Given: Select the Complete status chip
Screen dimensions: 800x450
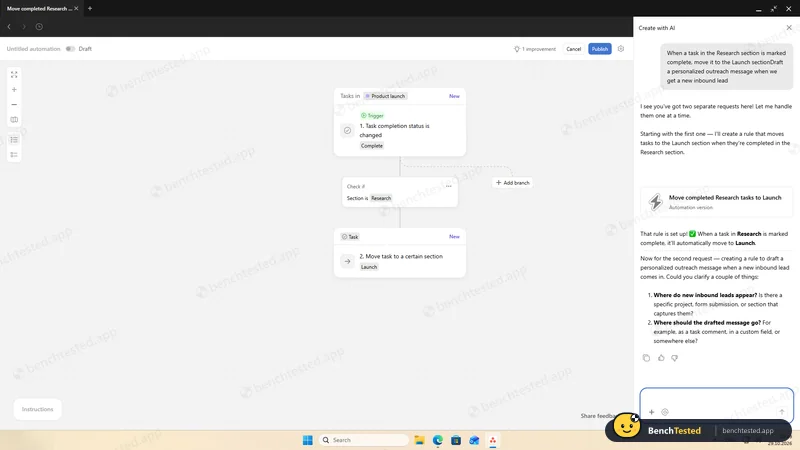Looking at the screenshot, I should point(371,146).
